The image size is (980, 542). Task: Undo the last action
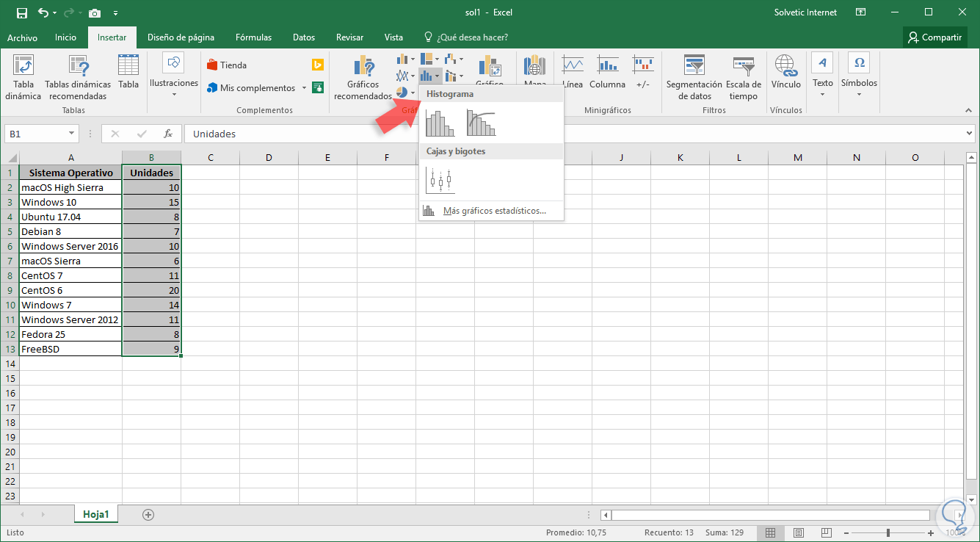(43, 12)
